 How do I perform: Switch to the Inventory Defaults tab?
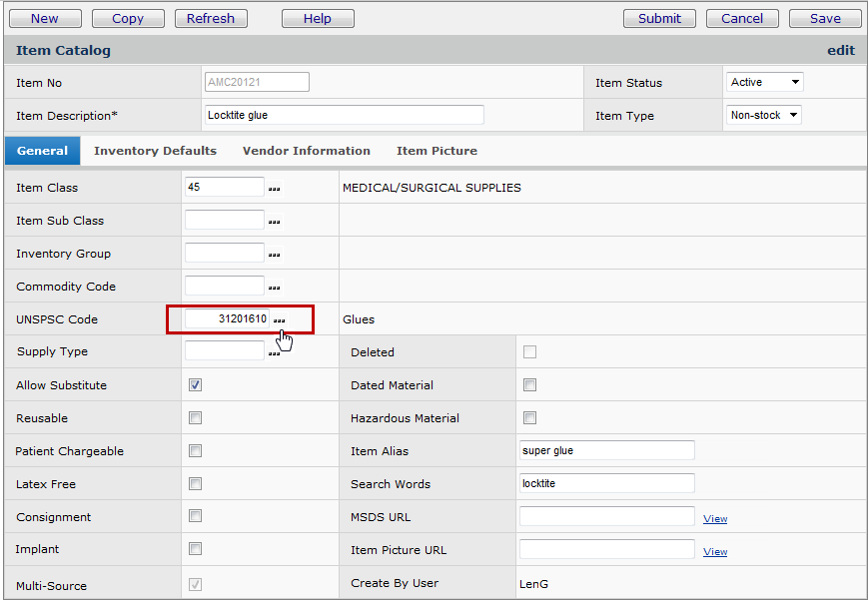click(155, 151)
